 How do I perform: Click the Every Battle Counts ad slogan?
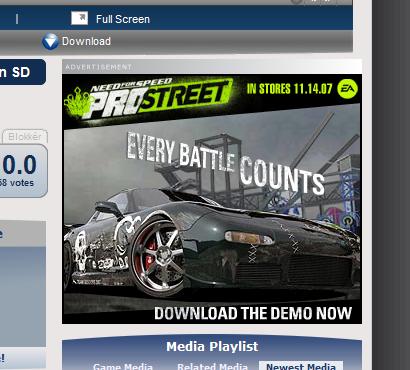[226, 163]
